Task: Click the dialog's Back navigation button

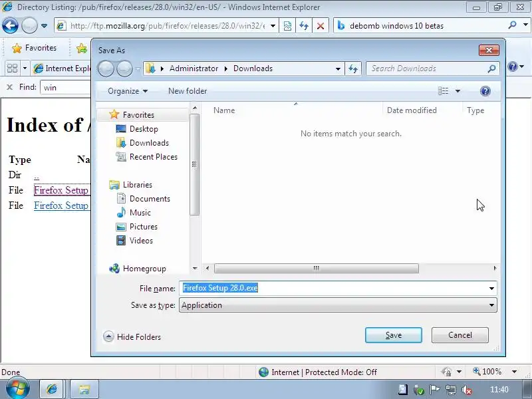Action: click(x=106, y=69)
